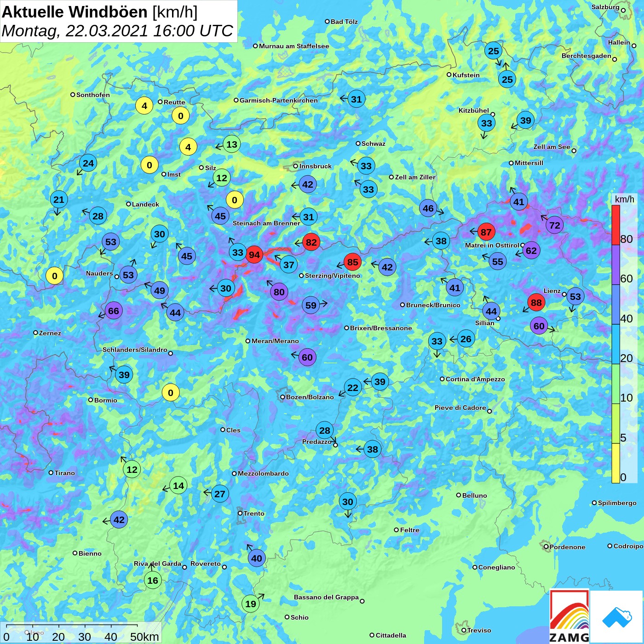Click the ZAMG logo
Image resolution: width=644 pixels, height=644 pixels.
click(569, 616)
